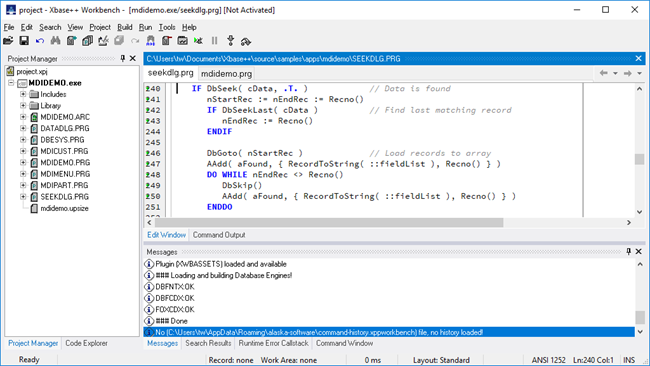Open the File menu
Image resolution: width=650 pixels, height=366 pixels.
(9, 27)
